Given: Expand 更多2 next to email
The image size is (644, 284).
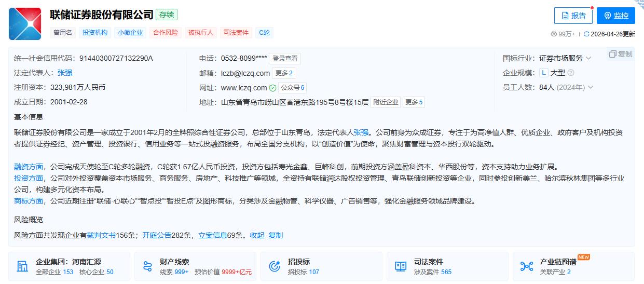Looking at the screenshot, I should point(284,73).
